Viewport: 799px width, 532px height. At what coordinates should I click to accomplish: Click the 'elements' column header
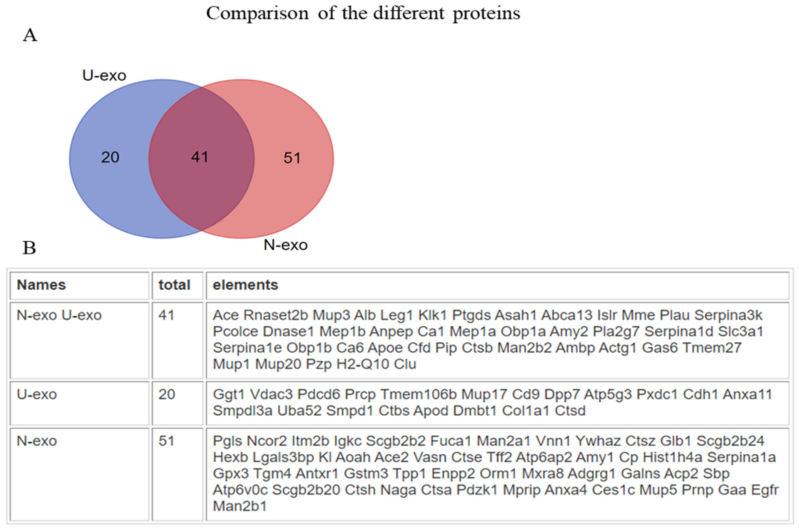[245, 285]
